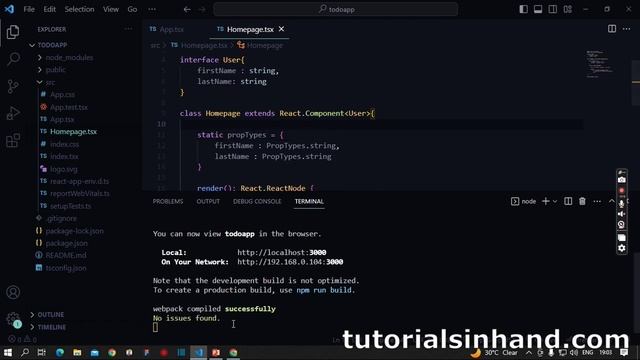Close the Homepage.tsx tab
Screen dimensions: 640x360
coord(281,29)
